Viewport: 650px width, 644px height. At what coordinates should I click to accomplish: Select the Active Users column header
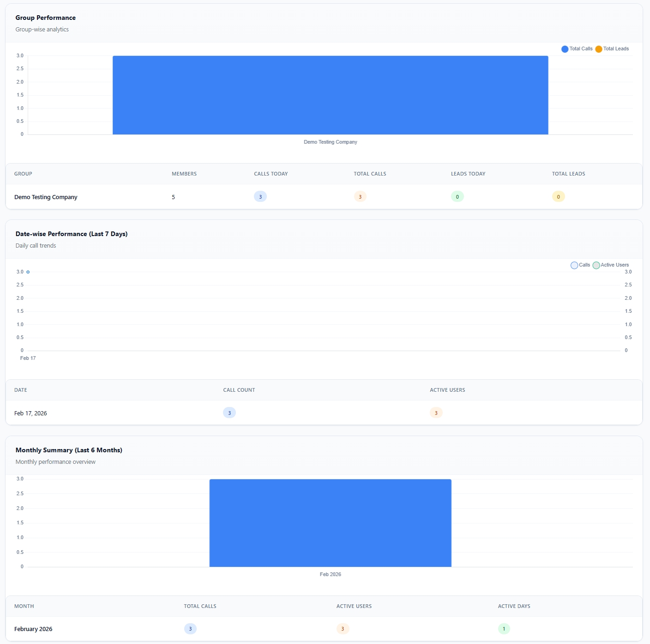[x=447, y=390]
